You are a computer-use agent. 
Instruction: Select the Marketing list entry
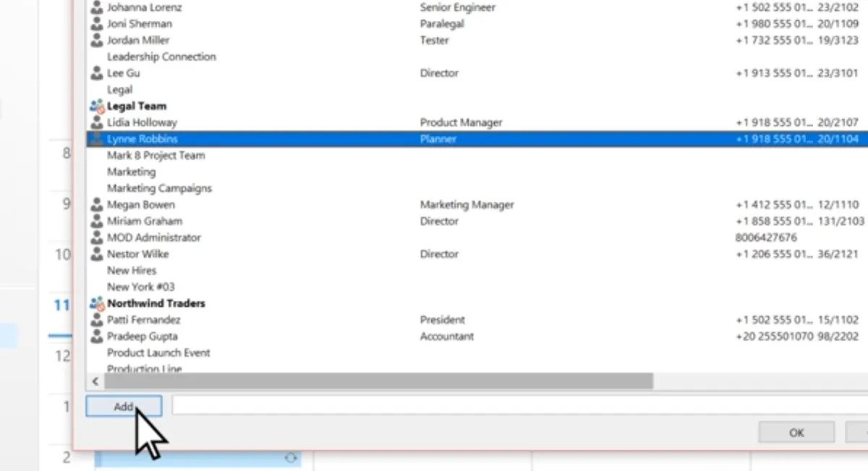(132, 172)
